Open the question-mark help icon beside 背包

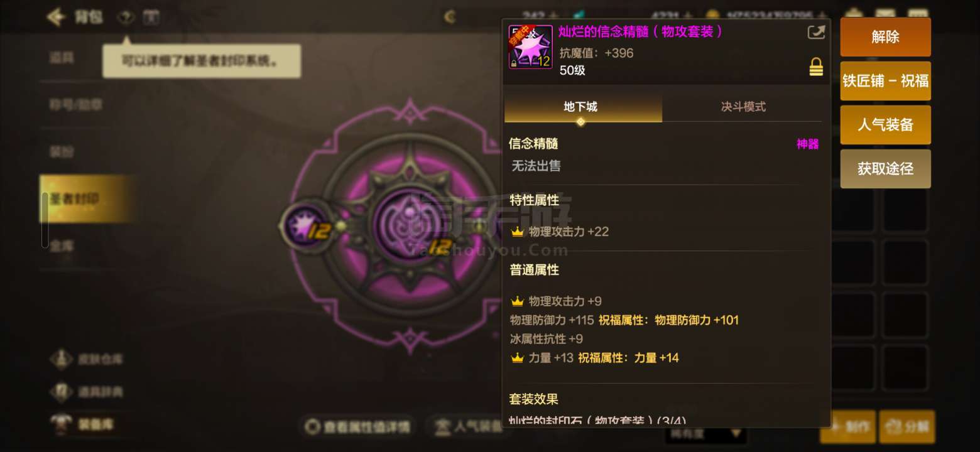(x=126, y=17)
